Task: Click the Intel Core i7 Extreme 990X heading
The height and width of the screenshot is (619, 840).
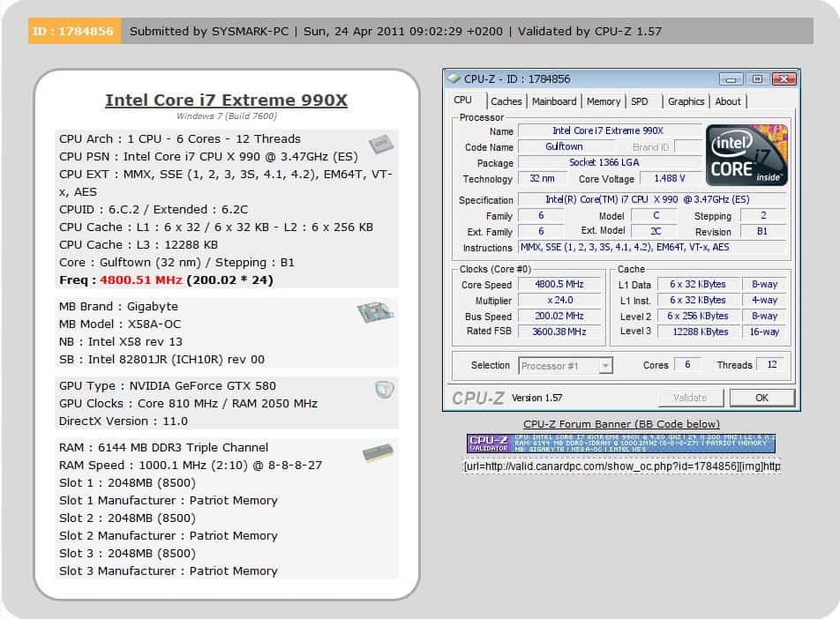Action: pos(226,100)
